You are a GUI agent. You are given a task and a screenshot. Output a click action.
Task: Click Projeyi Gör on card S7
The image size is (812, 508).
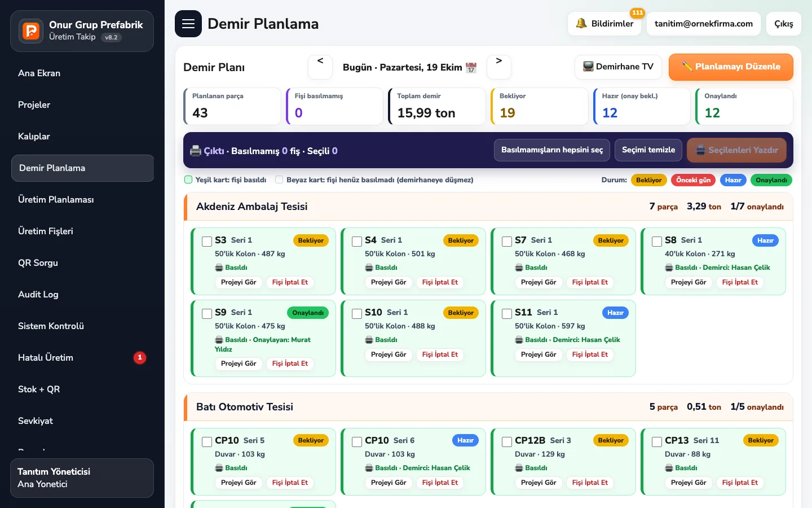tap(539, 282)
